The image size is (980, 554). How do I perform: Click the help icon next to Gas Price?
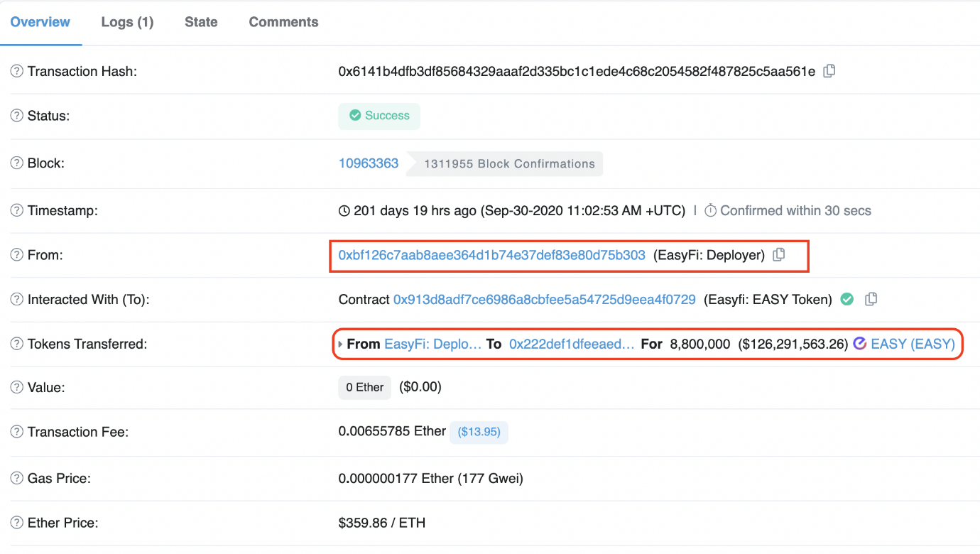[17, 479]
